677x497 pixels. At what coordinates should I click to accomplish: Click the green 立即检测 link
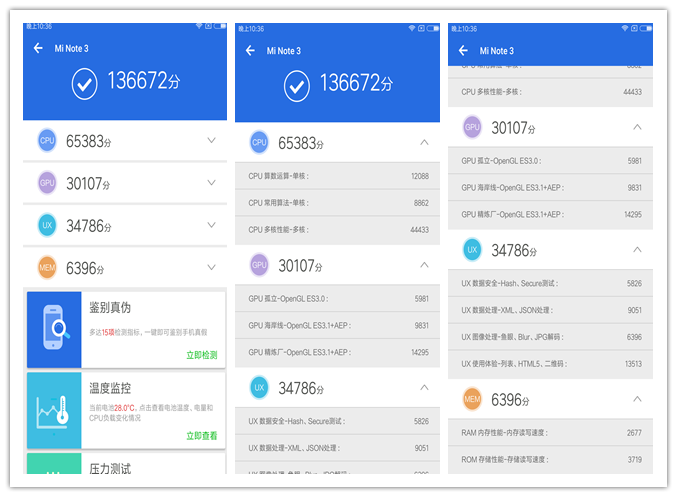[202, 355]
